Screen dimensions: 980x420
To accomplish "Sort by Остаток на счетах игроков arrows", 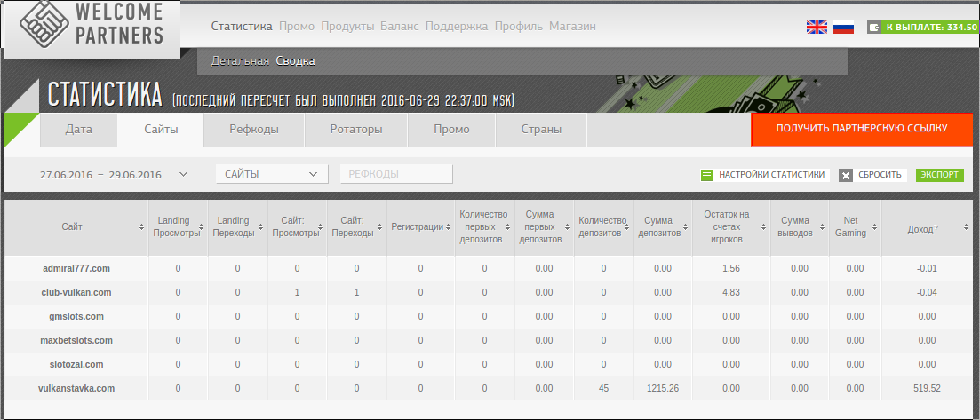I will tap(764, 227).
